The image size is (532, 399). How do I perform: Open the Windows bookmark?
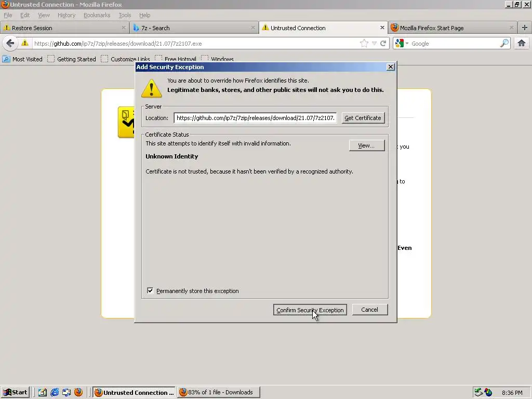pyautogui.click(x=218, y=59)
